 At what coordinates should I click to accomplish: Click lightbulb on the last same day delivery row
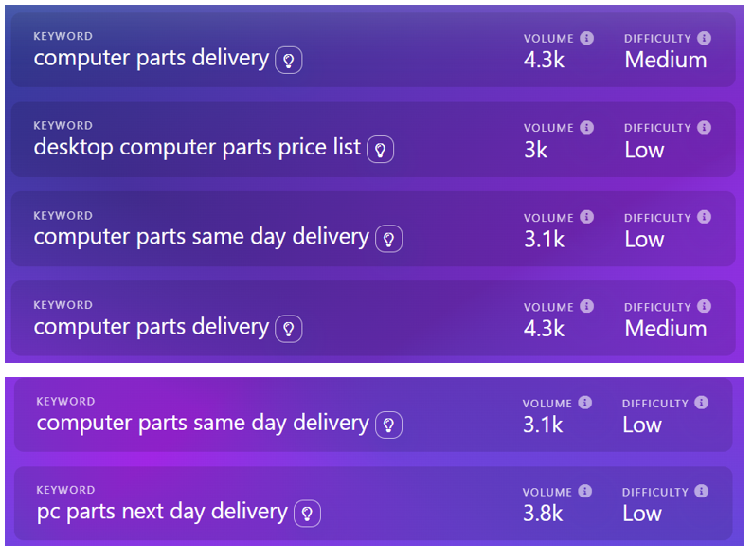(388, 425)
